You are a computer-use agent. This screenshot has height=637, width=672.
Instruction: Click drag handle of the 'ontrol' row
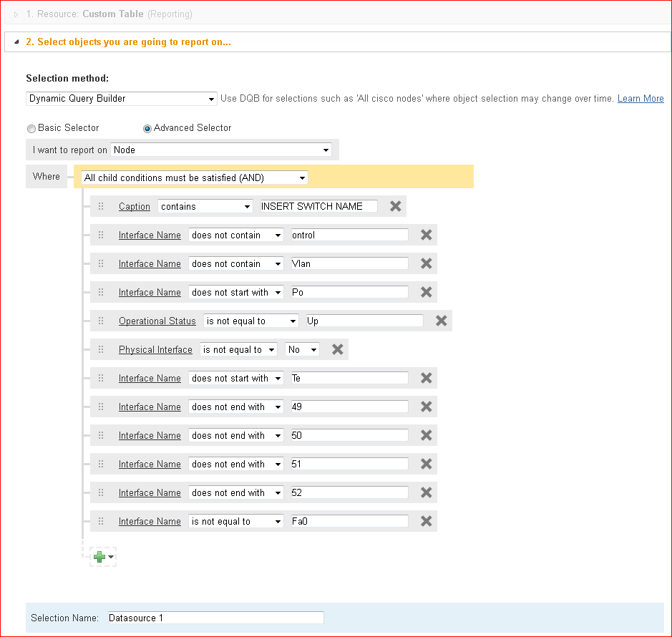pyautogui.click(x=101, y=235)
